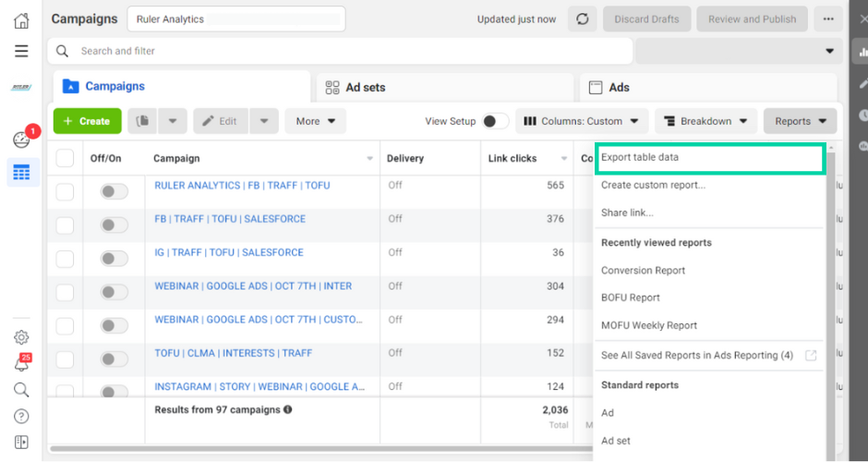Open the WEBINAR | GOOGLE ADS | OCT 7TH | INTER campaign link
The height and width of the screenshot is (462, 868).
click(253, 286)
